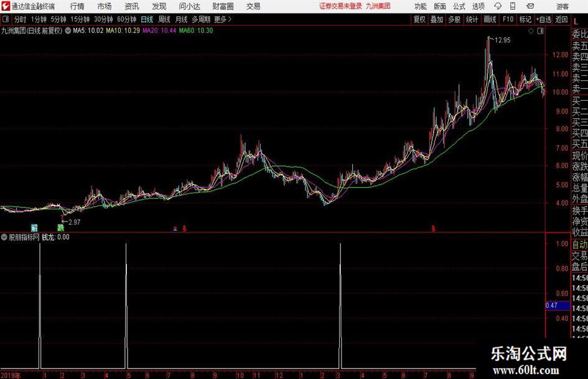
Task: Open the 资讯 menu
Action: click(132, 6)
